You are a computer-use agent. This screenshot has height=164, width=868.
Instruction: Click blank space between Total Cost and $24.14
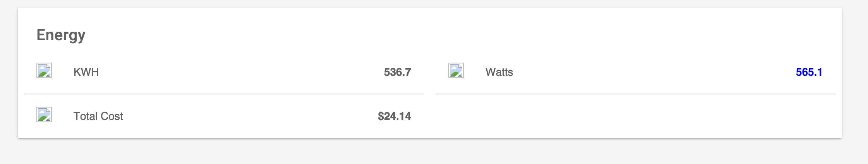(x=248, y=116)
